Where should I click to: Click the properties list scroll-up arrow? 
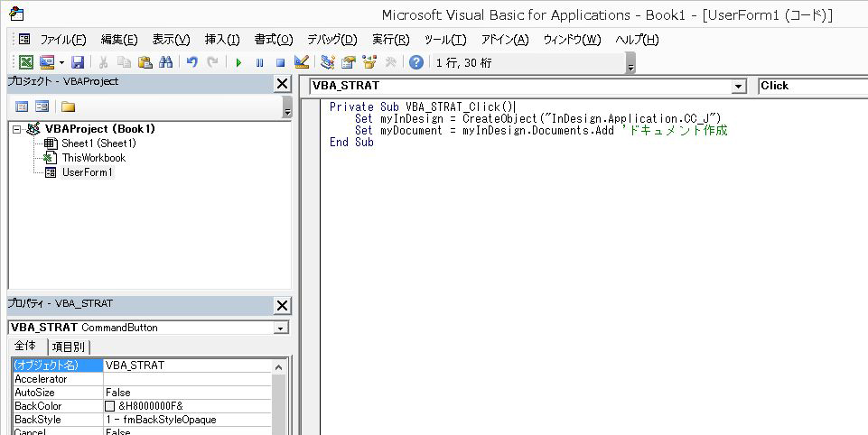point(278,366)
